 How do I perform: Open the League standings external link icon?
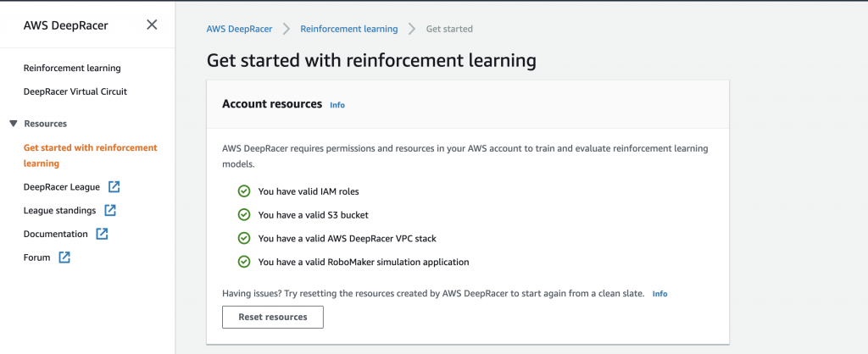click(110, 210)
